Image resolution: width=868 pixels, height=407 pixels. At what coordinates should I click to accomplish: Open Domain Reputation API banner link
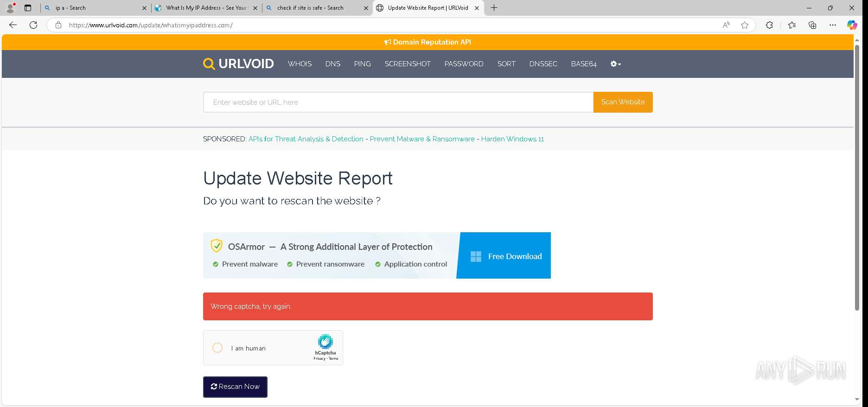click(428, 42)
